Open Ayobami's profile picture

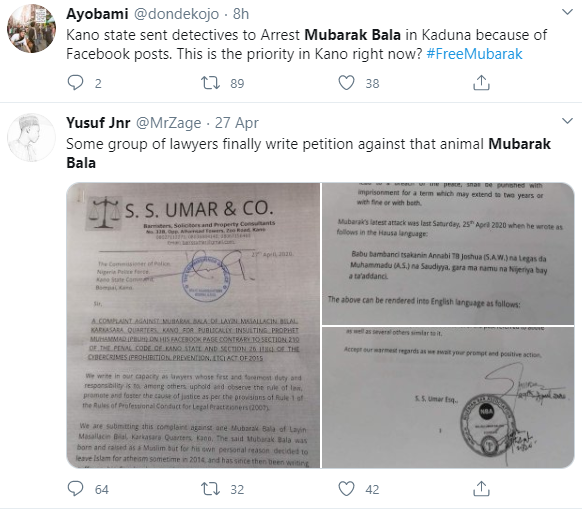tap(32, 29)
